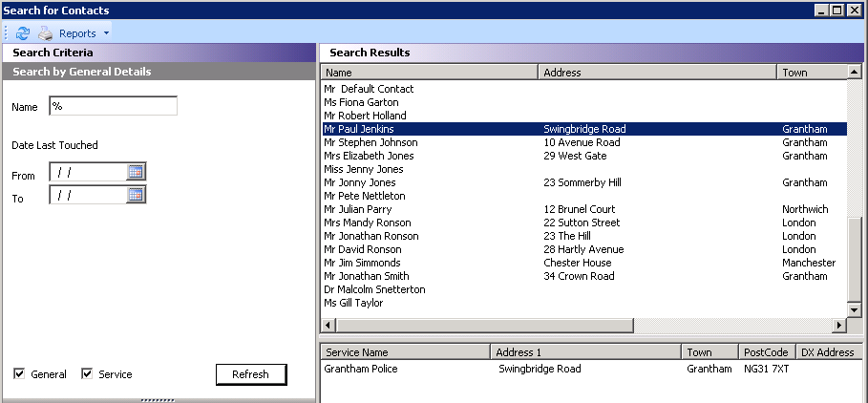Click the Search by General Details header
The width and height of the screenshot is (868, 403).
coord(159,72)
